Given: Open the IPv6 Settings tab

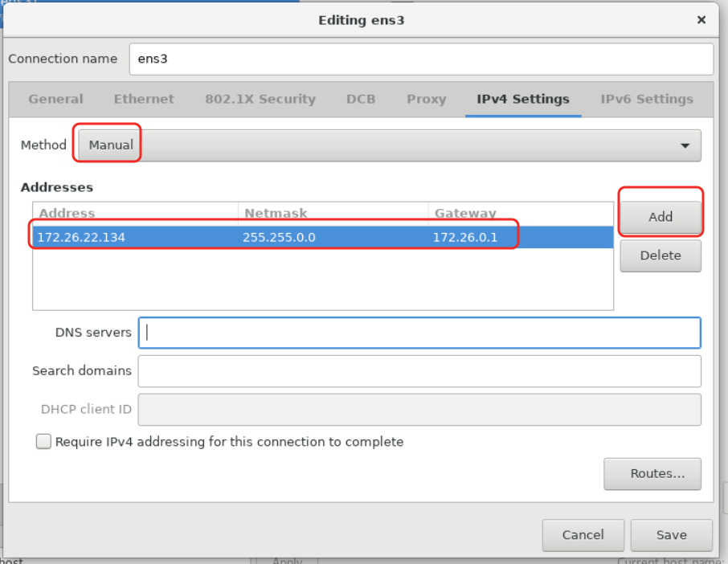Looking at the screenshot, I should click(x=647, y=99).
